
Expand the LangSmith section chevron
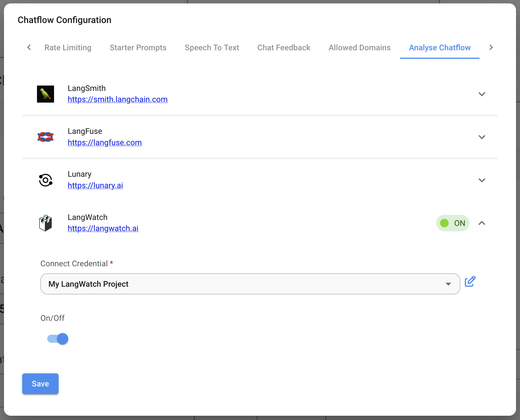pos(482,94)
